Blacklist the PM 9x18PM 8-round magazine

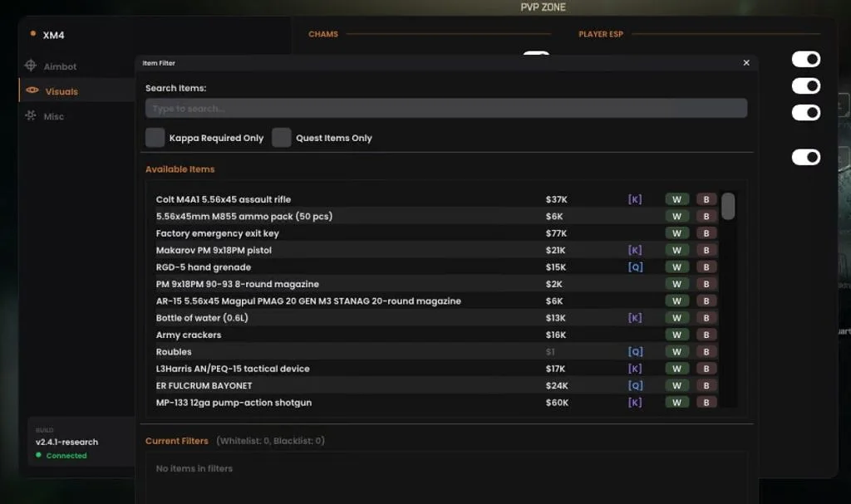[706, 284]
